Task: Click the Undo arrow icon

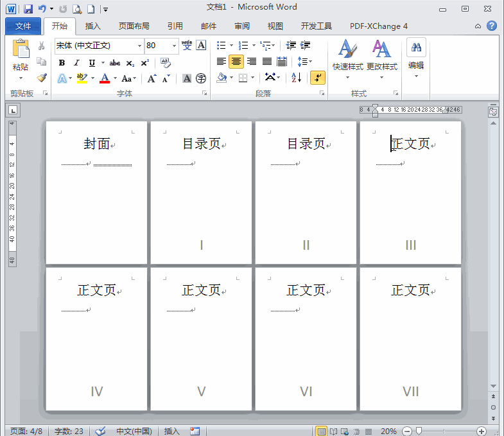Action: click(x=42, y=9)
